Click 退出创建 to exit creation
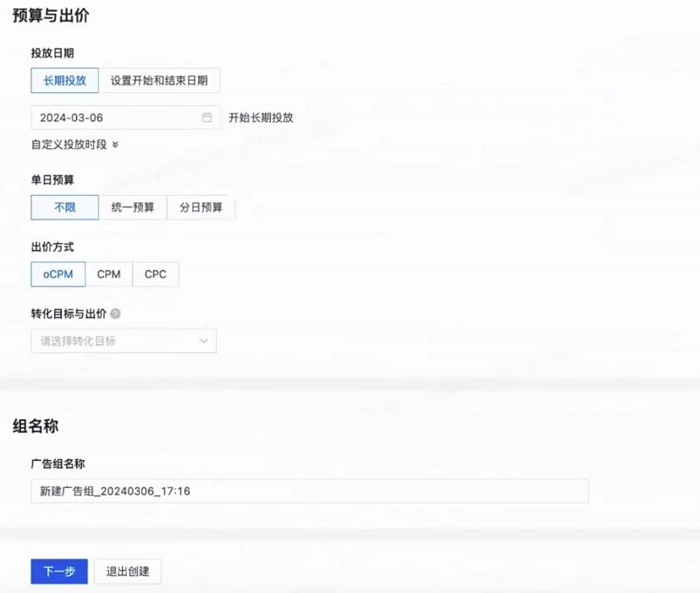Image resolution: width=700 pixels, height=593 pixels. pos(128,571)
